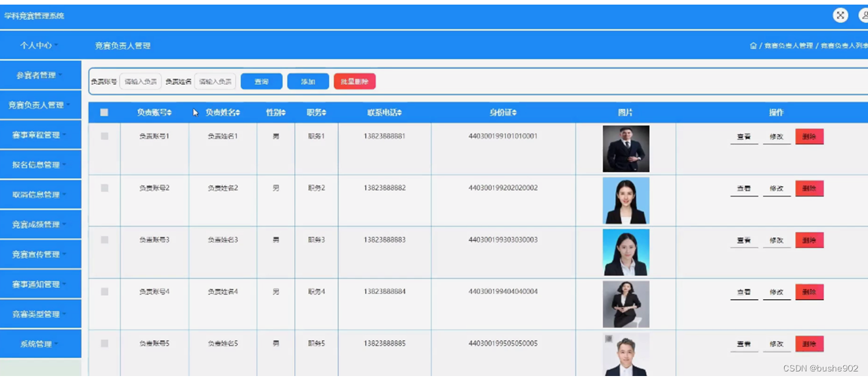Select all rows with the header checkbox
This screenshot has width=868, height=378.
104,112
